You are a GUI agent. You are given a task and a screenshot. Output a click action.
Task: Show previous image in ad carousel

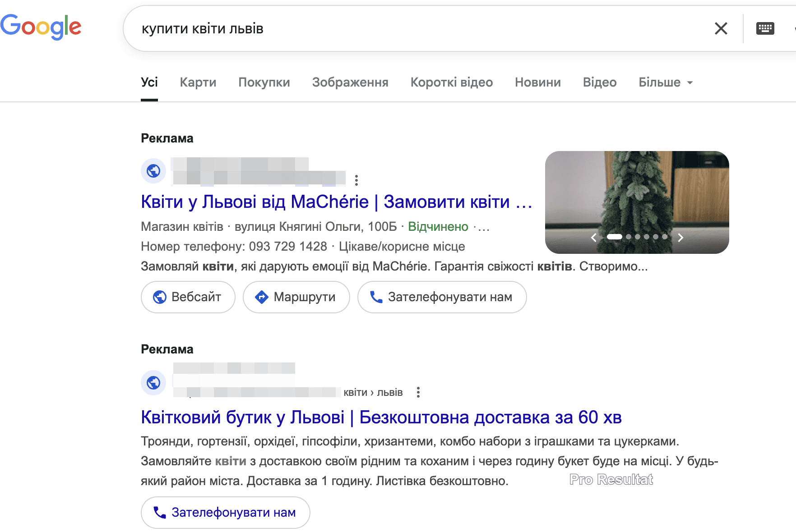[594, 238]
